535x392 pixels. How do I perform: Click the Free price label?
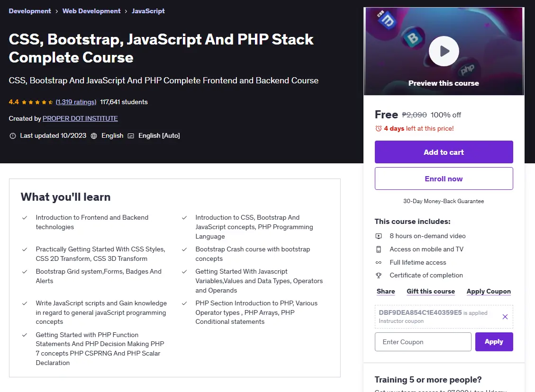[x=386, y=115]
